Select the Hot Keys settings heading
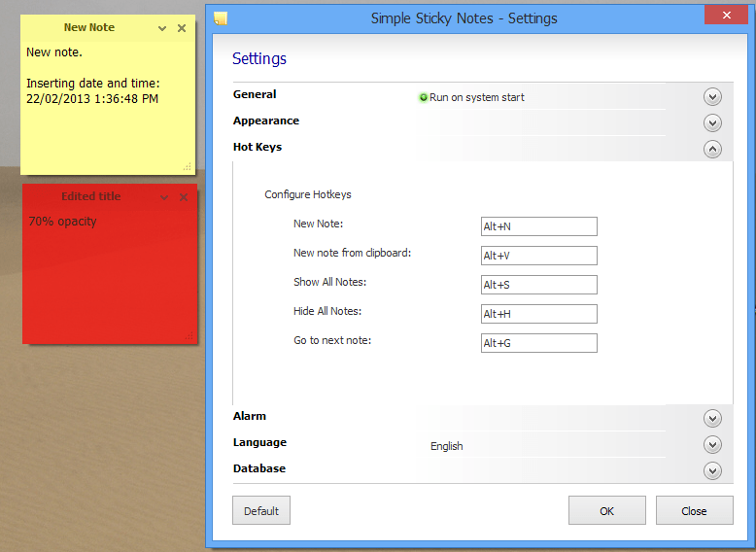The image size is (756, 552). (258, 147)
